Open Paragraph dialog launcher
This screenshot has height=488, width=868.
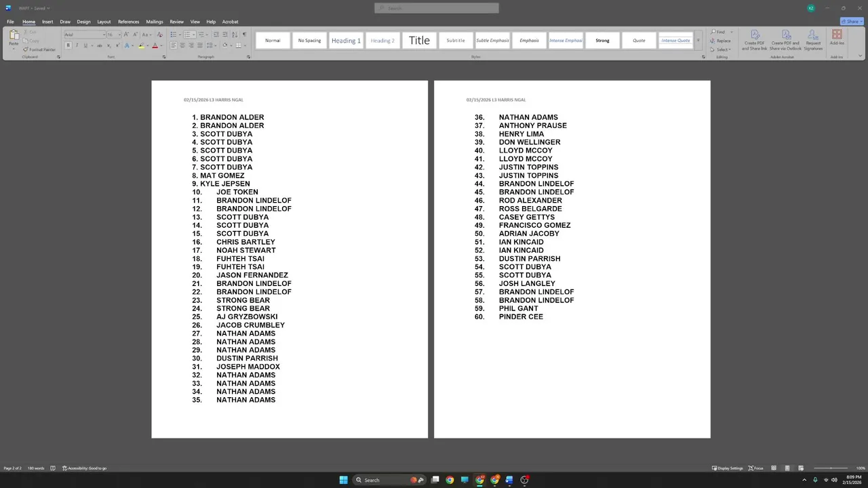pyautogui.click(x=248, y=57)
